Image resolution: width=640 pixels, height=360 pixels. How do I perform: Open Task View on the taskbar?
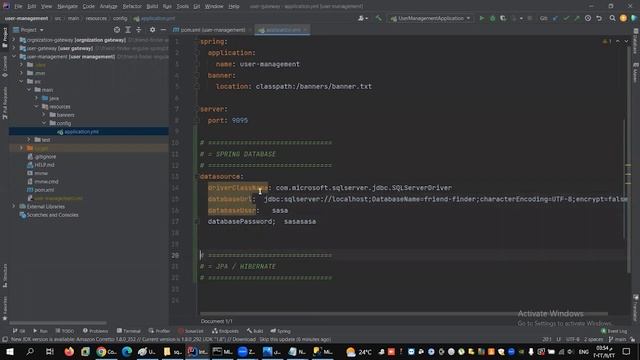(x=50, y=351)
